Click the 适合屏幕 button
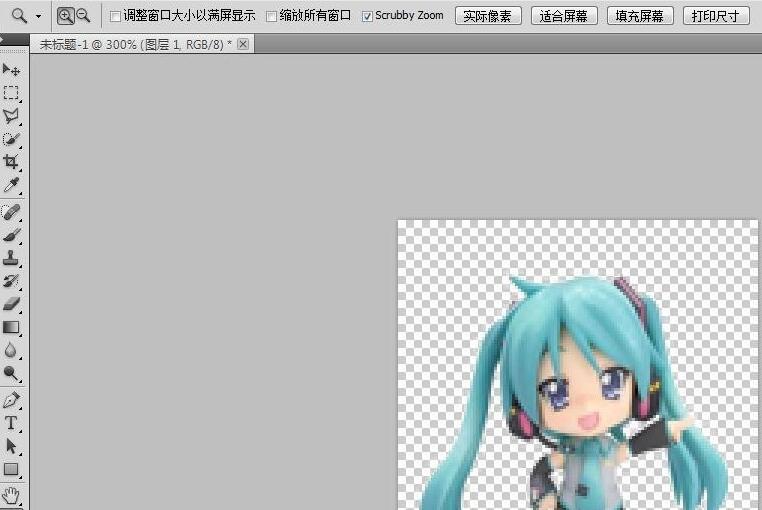The height and width of the screenshot is (510, 762). (564, 16)
